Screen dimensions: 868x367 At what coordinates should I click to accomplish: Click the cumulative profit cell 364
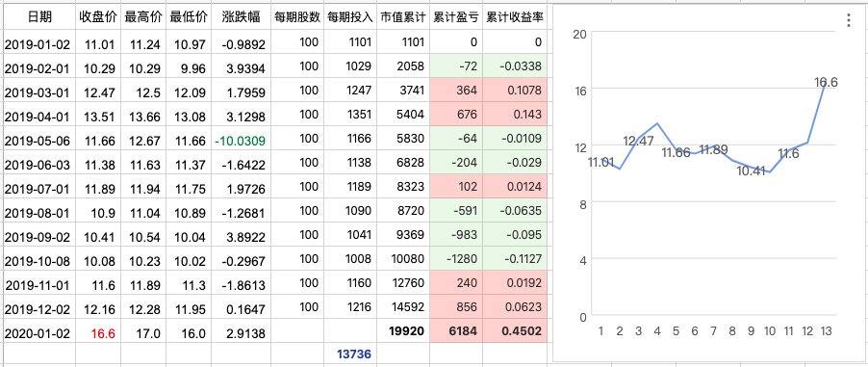point(455,90)
